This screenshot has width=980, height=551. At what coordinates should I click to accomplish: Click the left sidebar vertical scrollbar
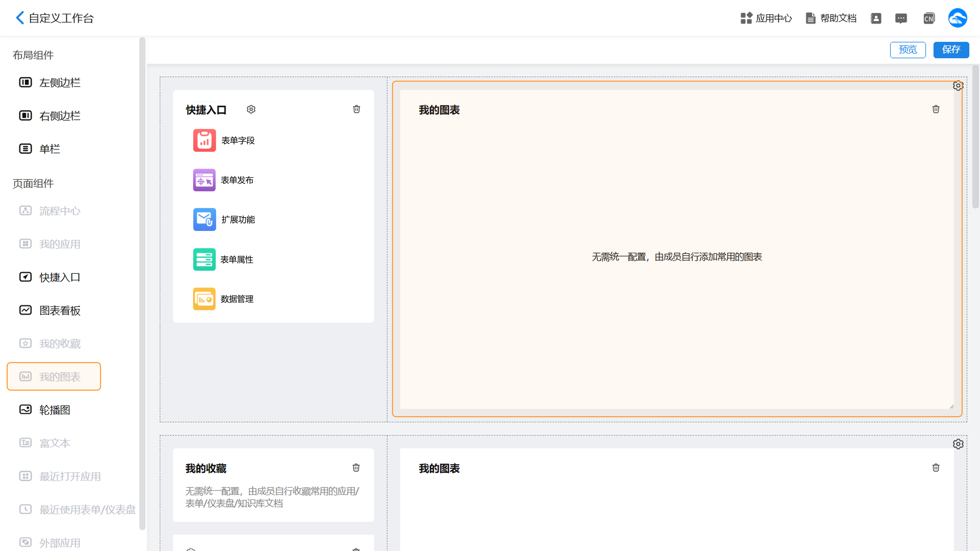(142, 283)
